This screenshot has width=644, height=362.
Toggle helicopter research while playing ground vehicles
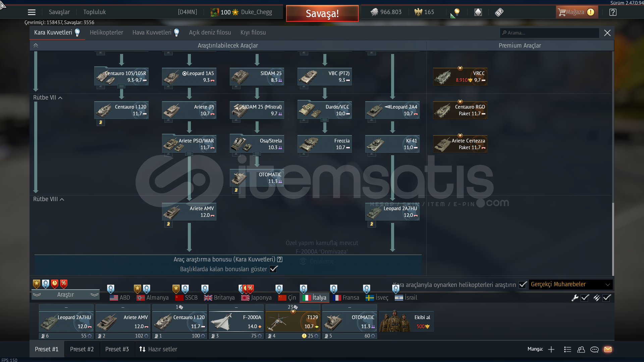pyautogui.click(x=523, y=285)
